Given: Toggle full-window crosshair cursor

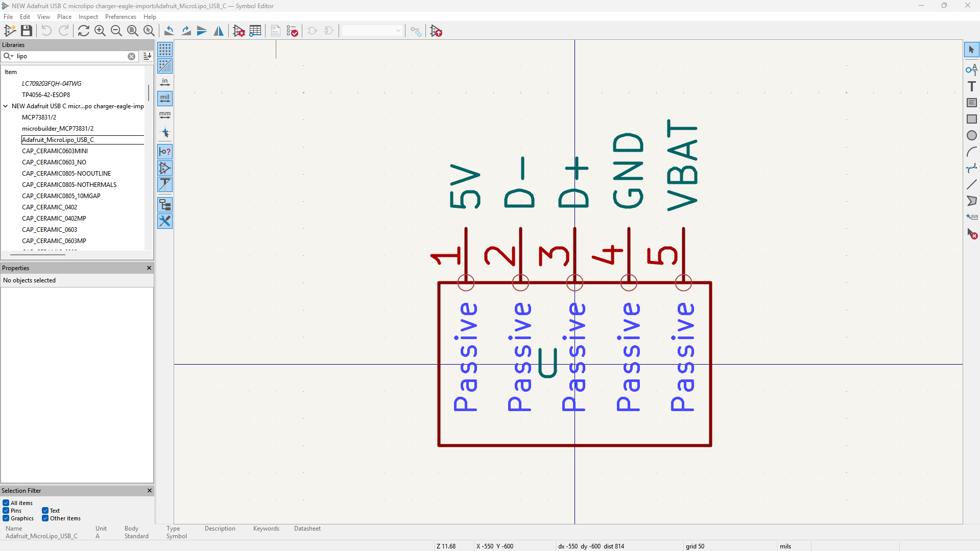Looking at the screenshot, I should point(165,133).
